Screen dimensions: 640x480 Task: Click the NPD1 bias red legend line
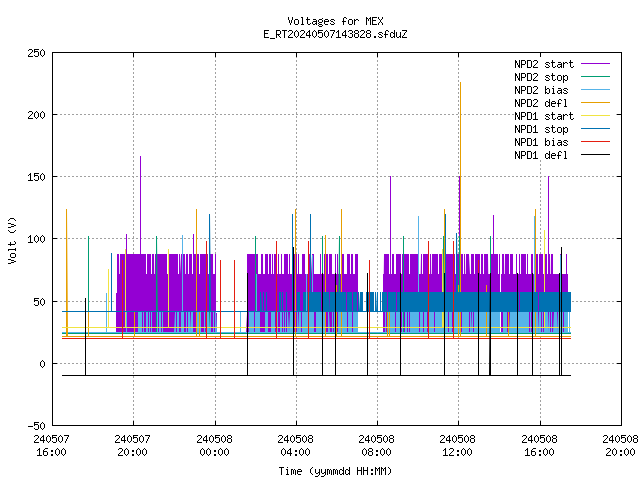[596, 142]
